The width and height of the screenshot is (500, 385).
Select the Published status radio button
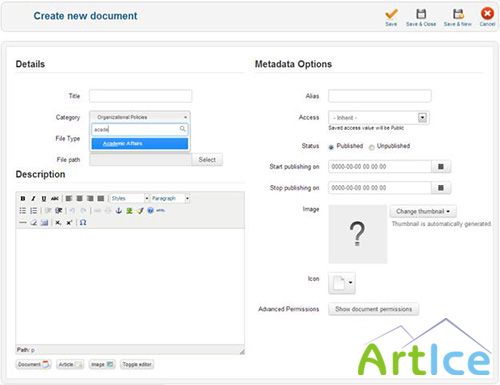tap(331, 147)
